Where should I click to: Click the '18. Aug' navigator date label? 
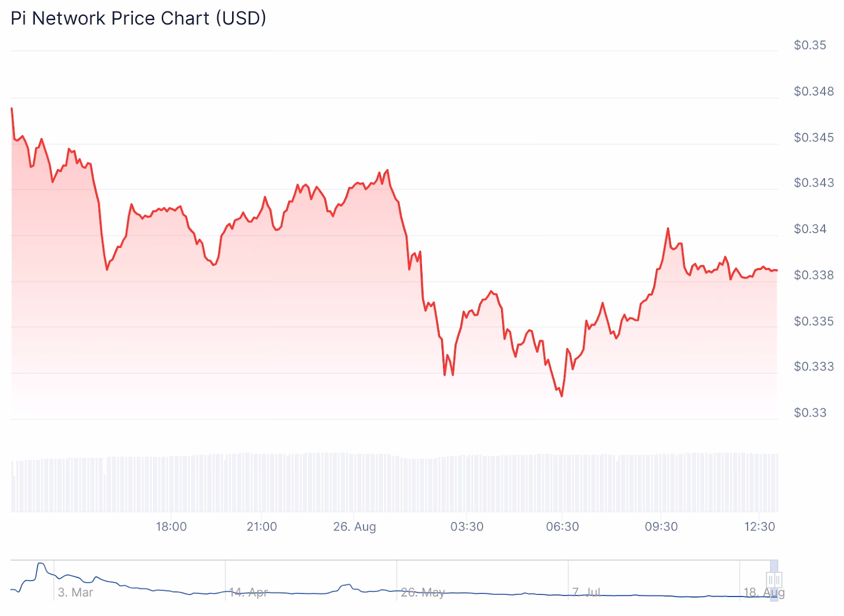[764, 592]
